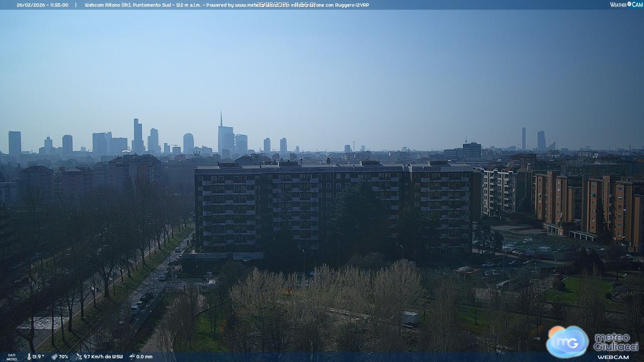This screenshot has height=362, width=644.
Task: Click the WEBCAM label under Giuliacci logo
Action: (x=613, y=357)
